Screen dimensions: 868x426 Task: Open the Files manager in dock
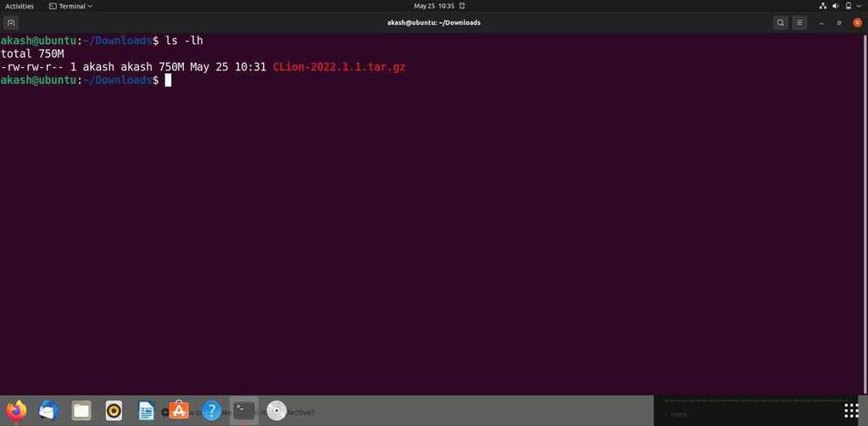pyautogui.click(x=81, y=411)
